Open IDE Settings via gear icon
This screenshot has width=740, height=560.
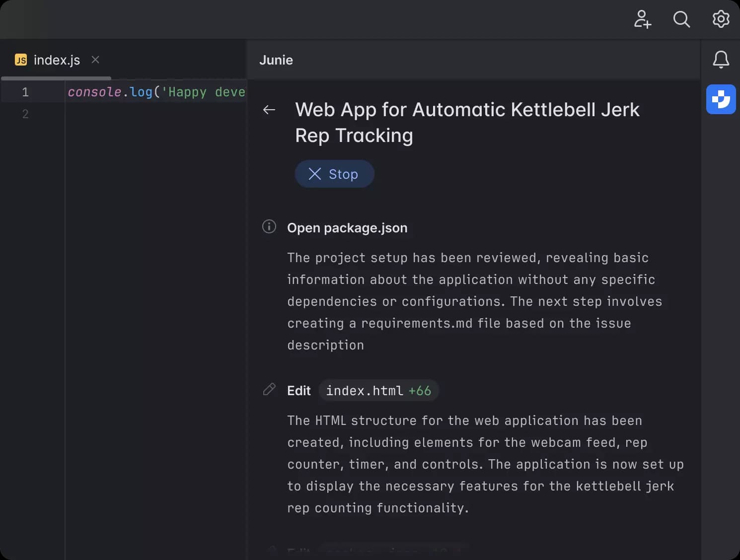pyautogui.click(x=720, y=20)
